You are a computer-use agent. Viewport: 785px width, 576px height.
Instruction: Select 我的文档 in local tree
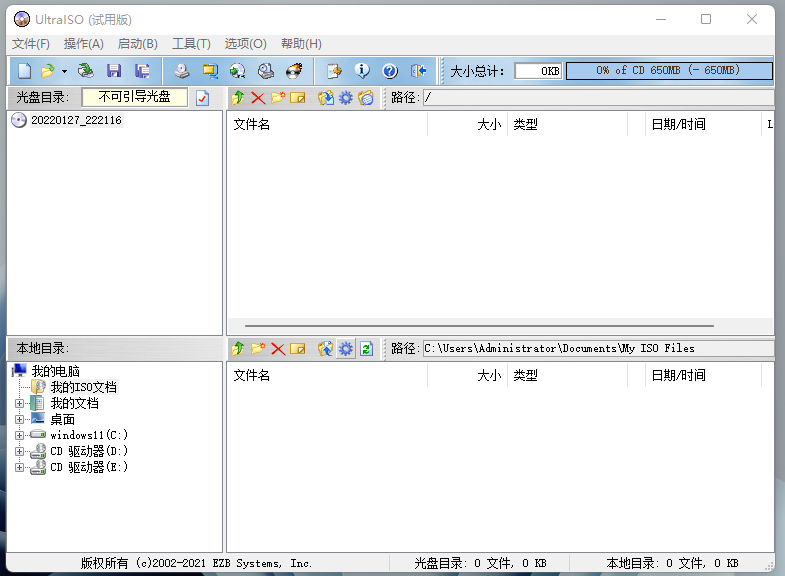(74, 403)
